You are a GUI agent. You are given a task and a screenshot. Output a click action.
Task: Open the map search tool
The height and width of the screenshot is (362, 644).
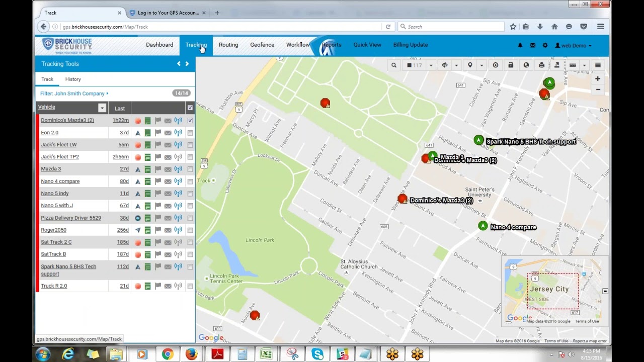click(394, 65)
